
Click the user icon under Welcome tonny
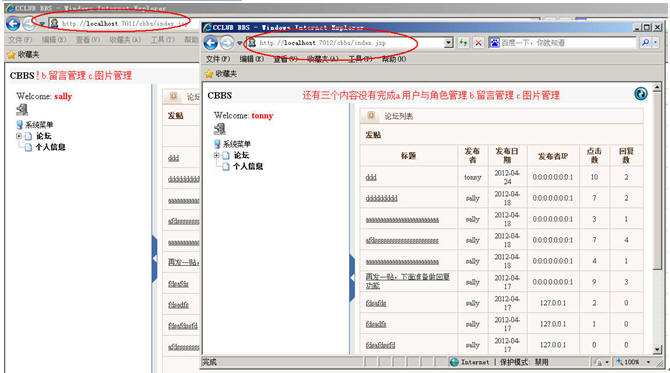(x=220, y=128)
